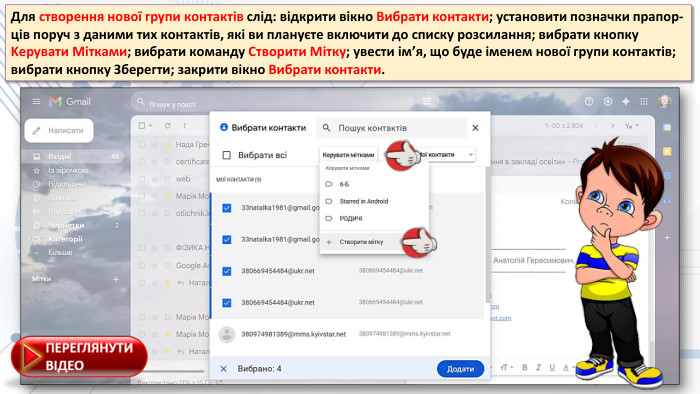Screen dimensions: 700x394
Task: Apply italic formatting in compose toolbar
Action: coord(538,368)
